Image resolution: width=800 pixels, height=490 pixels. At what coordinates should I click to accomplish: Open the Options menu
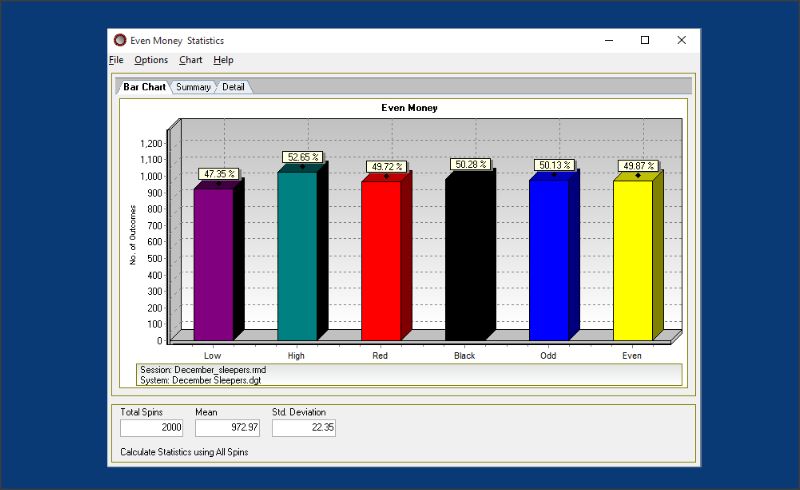pos(151,60)
